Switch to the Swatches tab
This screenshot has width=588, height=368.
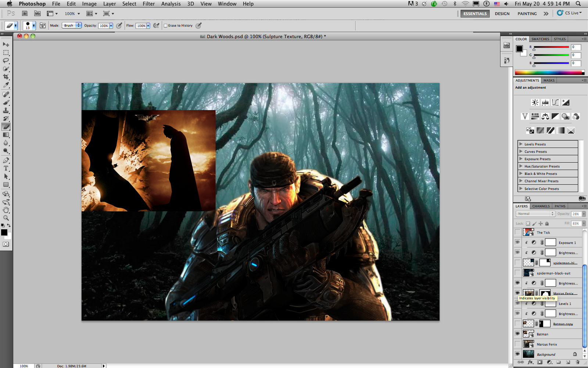(x=540, y=39)
